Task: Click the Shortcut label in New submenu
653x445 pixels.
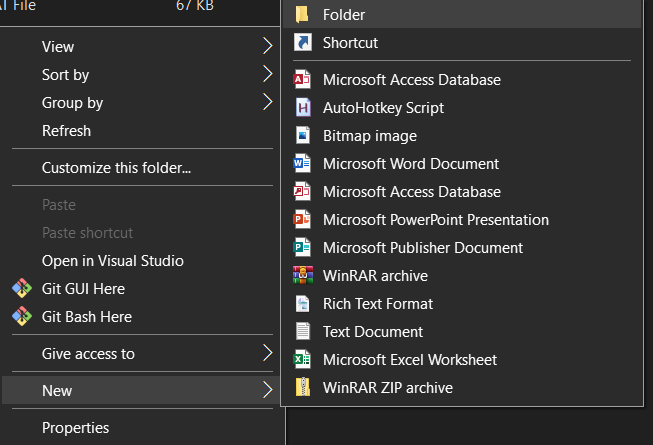Action: tap(351, 43)
